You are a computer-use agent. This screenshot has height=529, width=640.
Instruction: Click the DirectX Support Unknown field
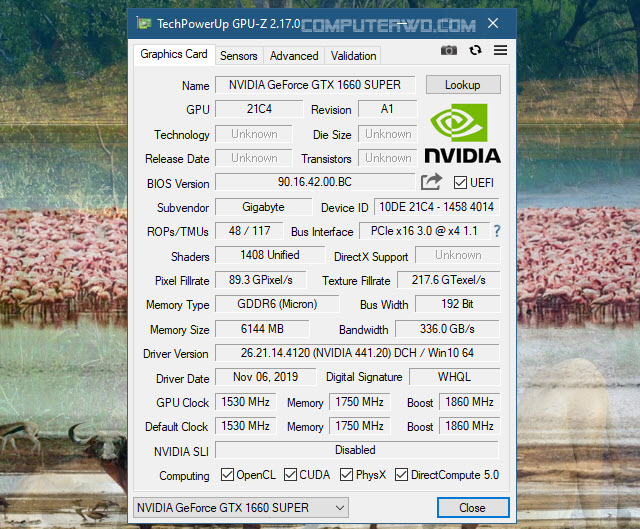click(x=458, y=255)
